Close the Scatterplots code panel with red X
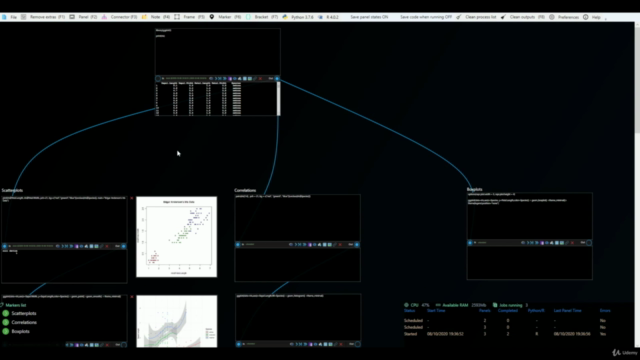640x360 pixels. coord(131,198)
